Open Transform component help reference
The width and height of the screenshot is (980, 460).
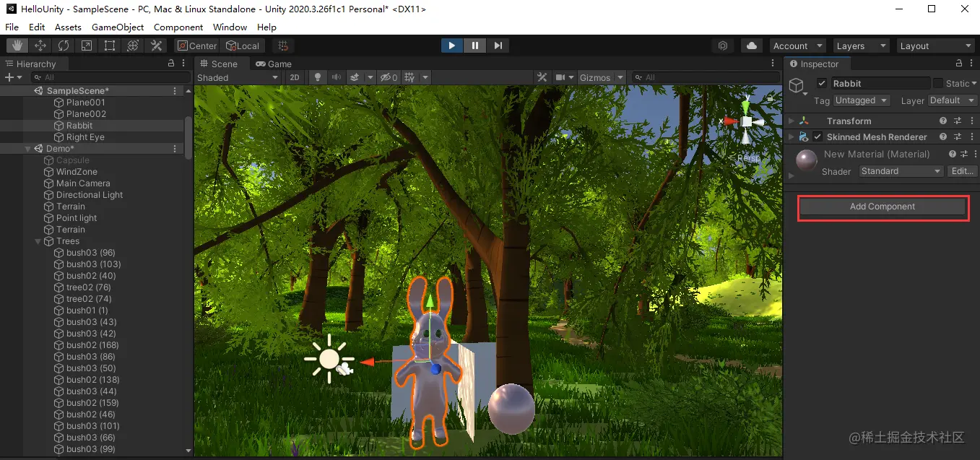pyautogui.click(x=943, y=121)
